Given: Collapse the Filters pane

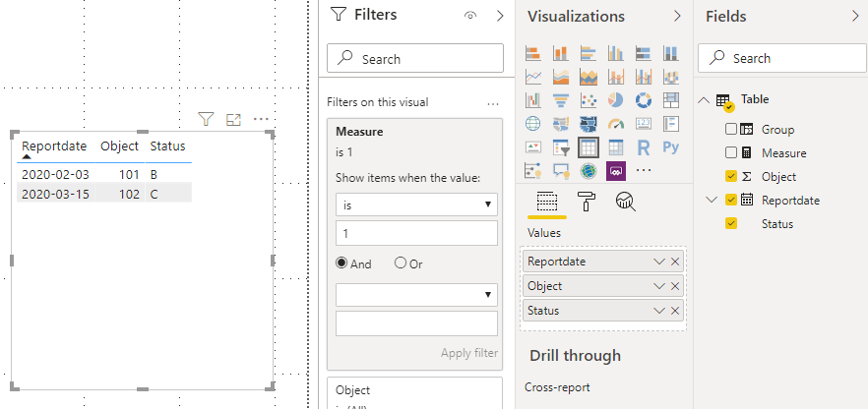Looking at the screenshot, I should point(500,16).
